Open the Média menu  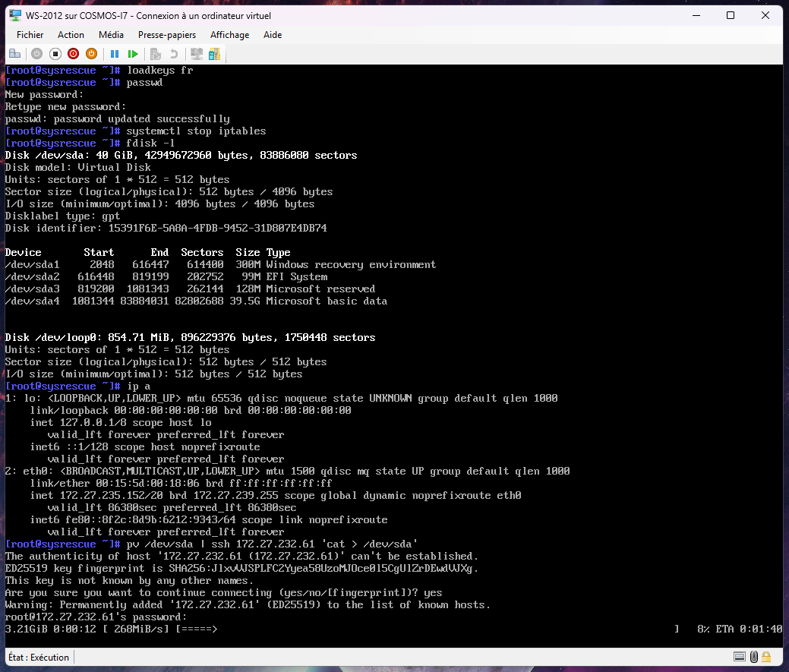[111, 35]
